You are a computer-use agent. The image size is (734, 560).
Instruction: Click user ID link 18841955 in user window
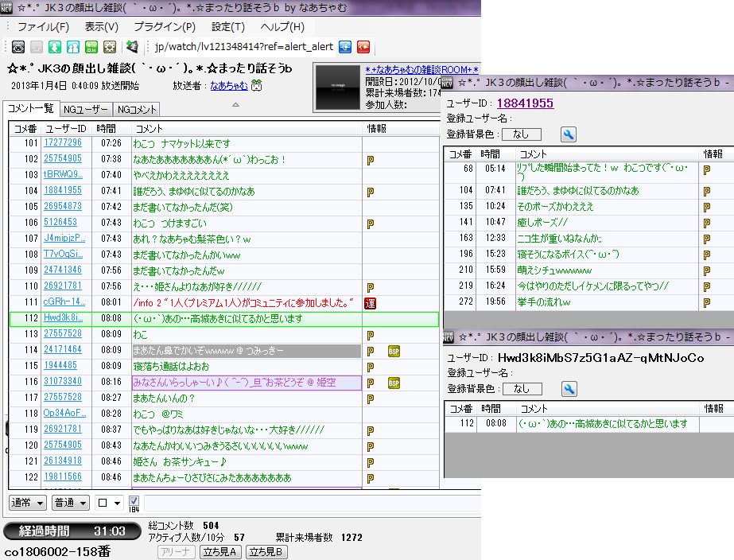(525, 103)
